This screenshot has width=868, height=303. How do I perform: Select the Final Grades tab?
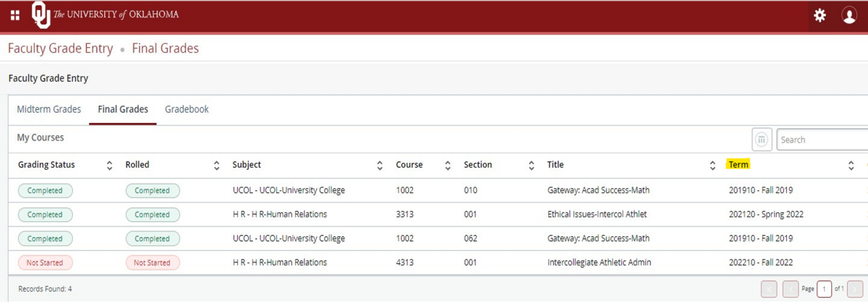coord(123,109)
